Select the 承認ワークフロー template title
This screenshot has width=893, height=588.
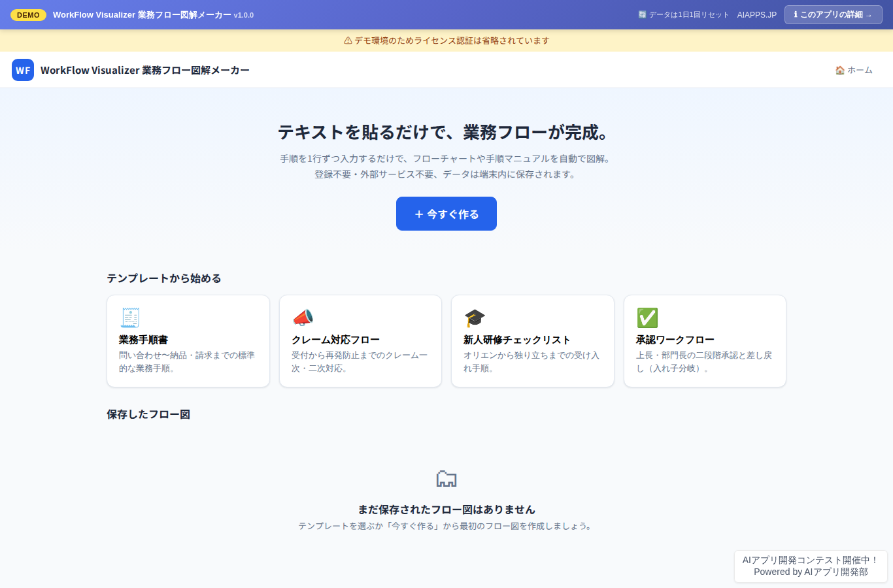675,340
